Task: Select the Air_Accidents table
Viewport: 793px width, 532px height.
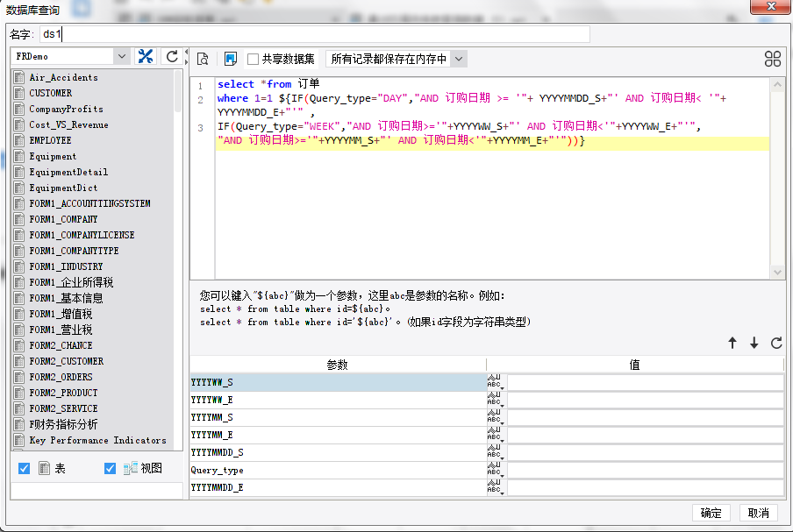Action: coord(63,77)
